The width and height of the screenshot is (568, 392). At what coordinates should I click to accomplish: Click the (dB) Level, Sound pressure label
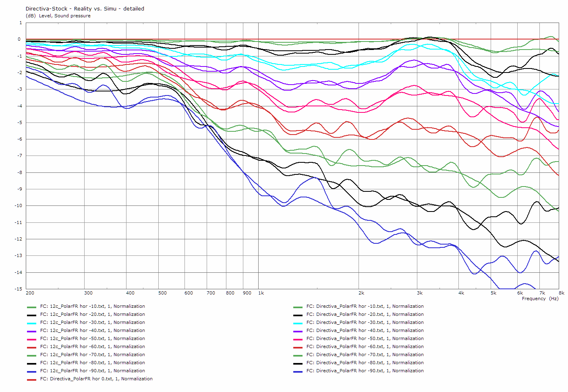pos(58,16)
